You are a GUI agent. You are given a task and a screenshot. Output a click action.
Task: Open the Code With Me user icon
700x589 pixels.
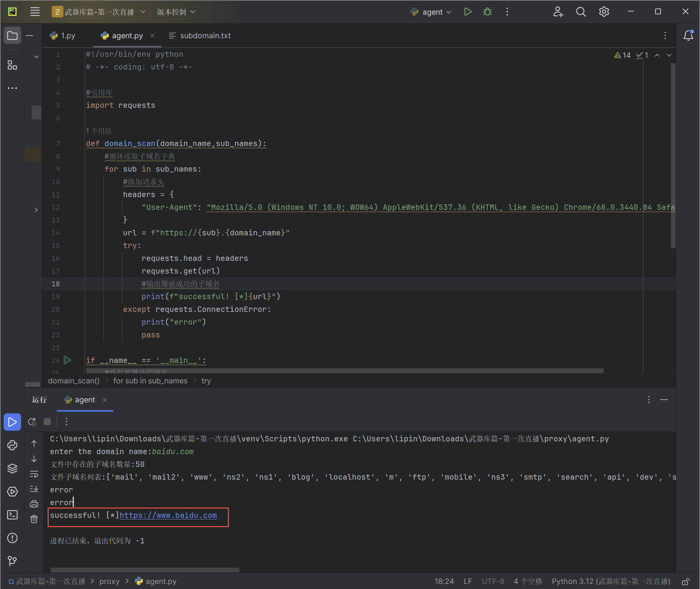click(558, 12)
